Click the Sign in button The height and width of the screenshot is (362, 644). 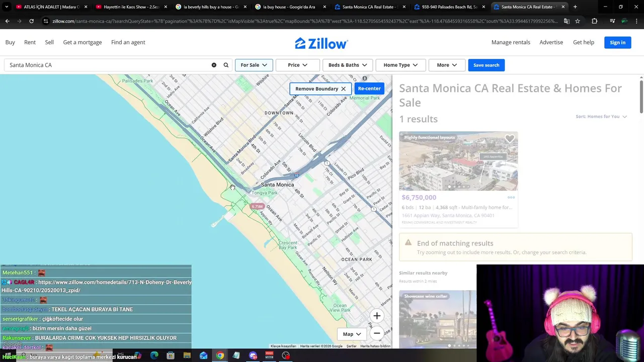coord(617,42)
